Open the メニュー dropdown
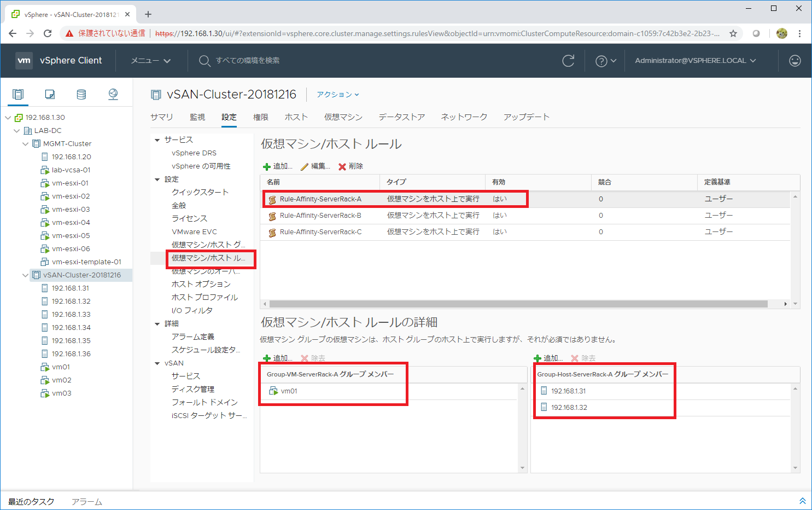 tap(151, 61)
